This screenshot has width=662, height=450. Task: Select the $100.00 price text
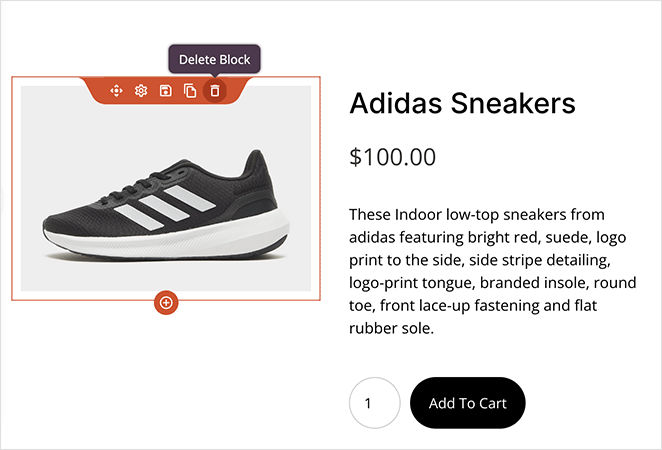tap(392, 157)
